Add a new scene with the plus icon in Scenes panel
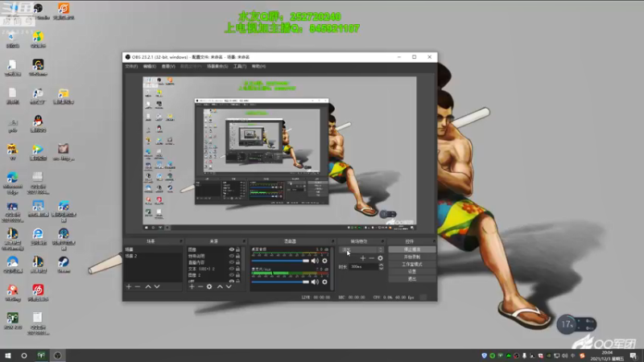The height and width of the screenshot is (362, 644). 129,286
